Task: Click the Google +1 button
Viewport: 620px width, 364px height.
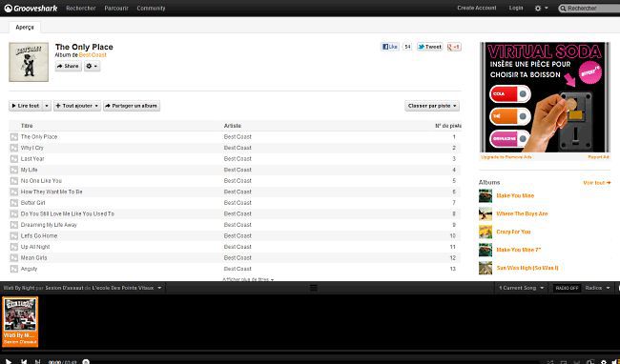Action: pos(454,47)
